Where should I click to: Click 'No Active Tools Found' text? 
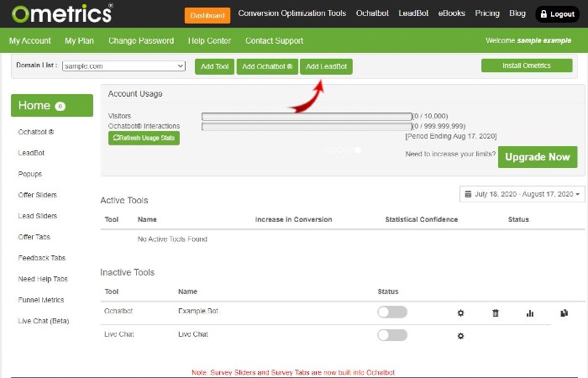(172, 239)
